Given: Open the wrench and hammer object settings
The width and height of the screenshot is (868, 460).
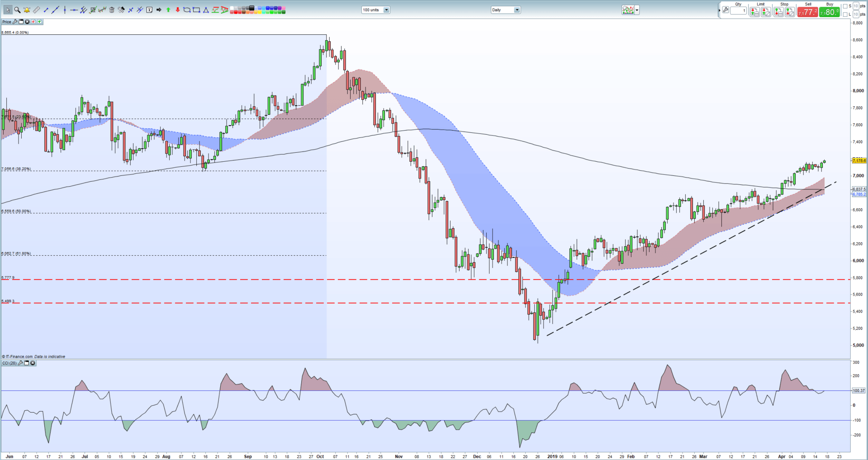Looking at the screenshot, I should pyautogui.click(x=121, y=10).
